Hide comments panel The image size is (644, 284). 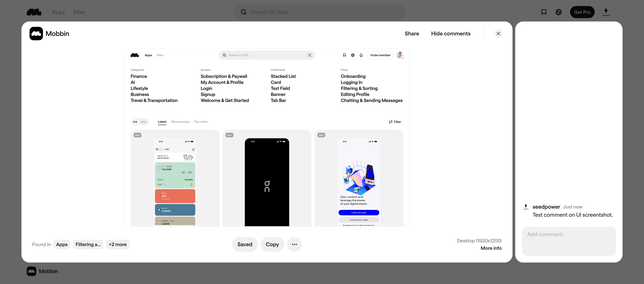tap(450, 34)
